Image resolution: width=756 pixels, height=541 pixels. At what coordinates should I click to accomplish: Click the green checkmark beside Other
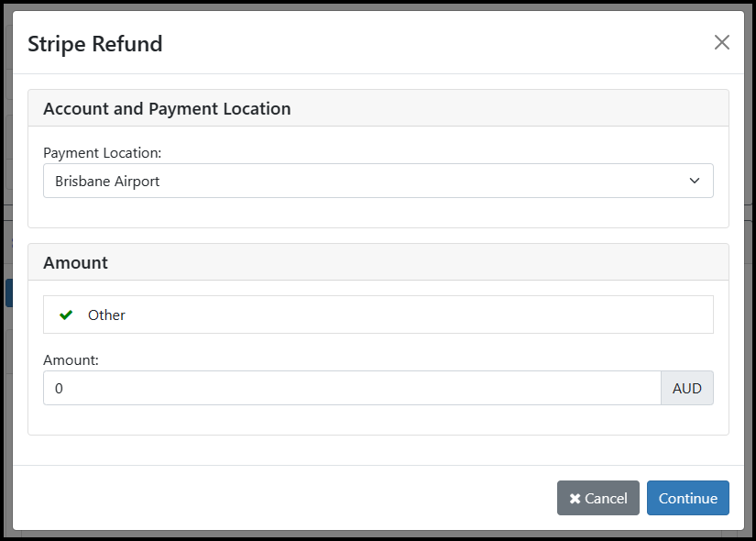pos(66,315)
